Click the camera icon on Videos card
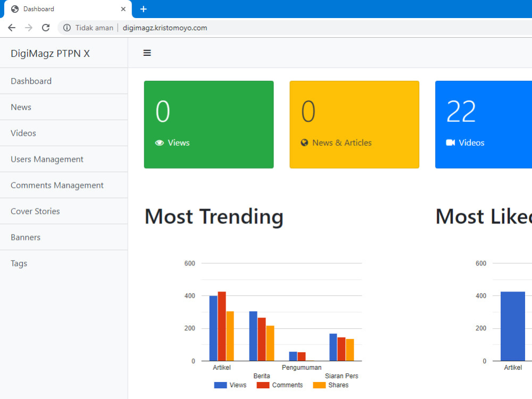Viewport: 532px width, 399px height. (450, 143)
